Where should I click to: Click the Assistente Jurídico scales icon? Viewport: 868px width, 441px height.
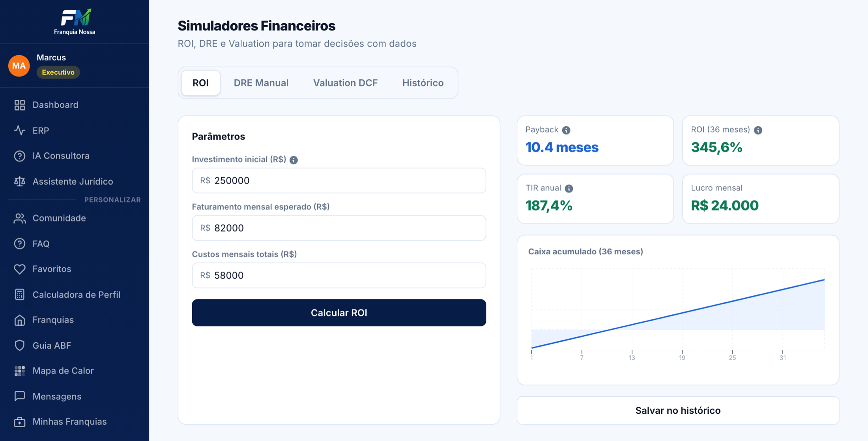pos(19,182)
